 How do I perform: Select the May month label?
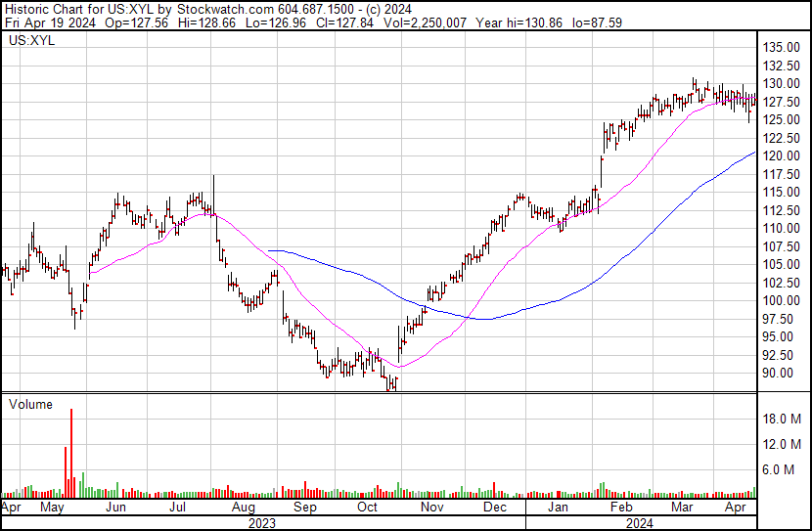[x=52, y=507]
